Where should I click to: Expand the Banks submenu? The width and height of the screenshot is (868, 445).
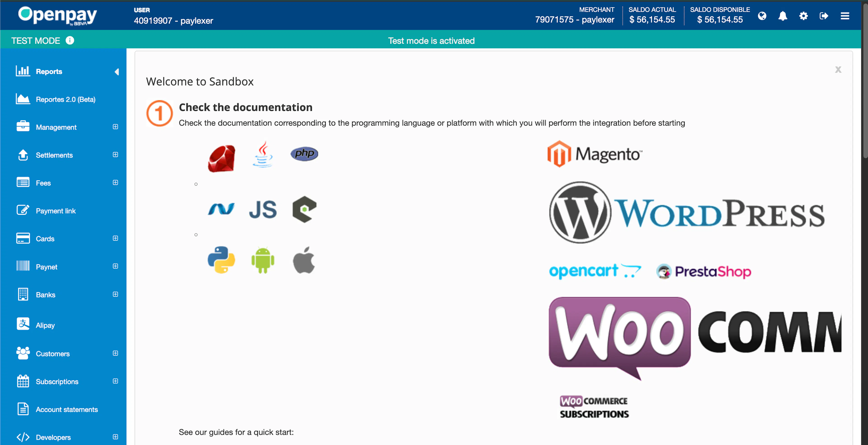115,295
